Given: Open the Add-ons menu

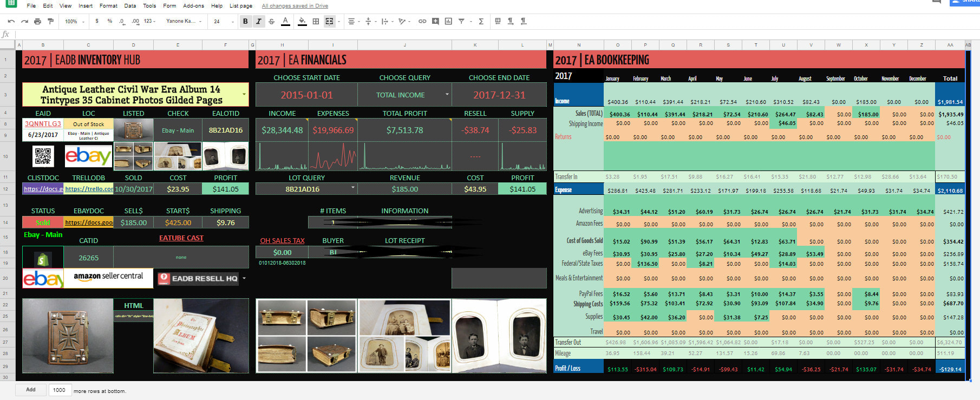Looking at the screenshot, I should point(193,6).
